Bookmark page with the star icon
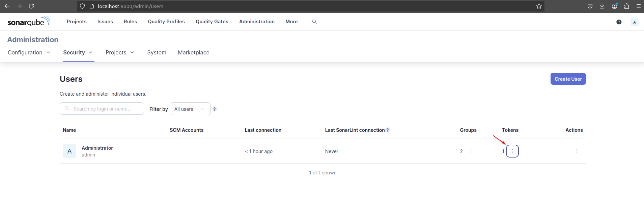This screenshot has height=217, width=644. tap(539, 6)
